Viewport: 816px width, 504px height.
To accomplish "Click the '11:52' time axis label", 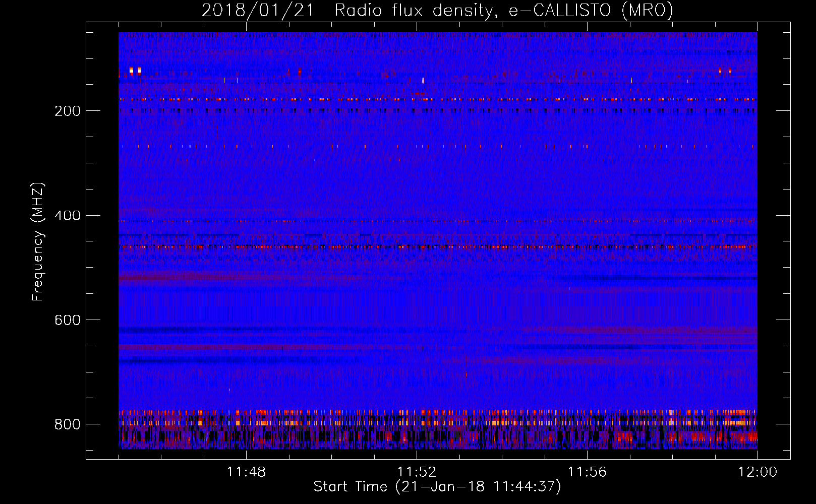I will [417, 472].
